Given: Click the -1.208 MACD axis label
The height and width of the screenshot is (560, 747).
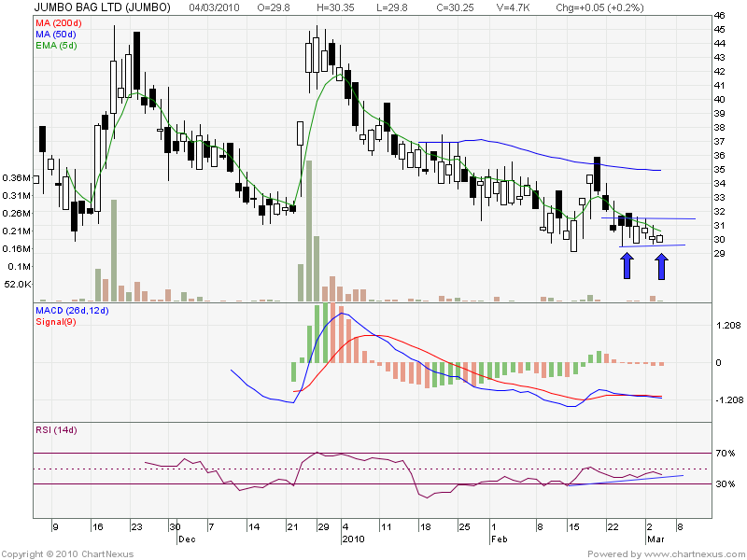Looking at the screenshot, I should tap(729, 400).
